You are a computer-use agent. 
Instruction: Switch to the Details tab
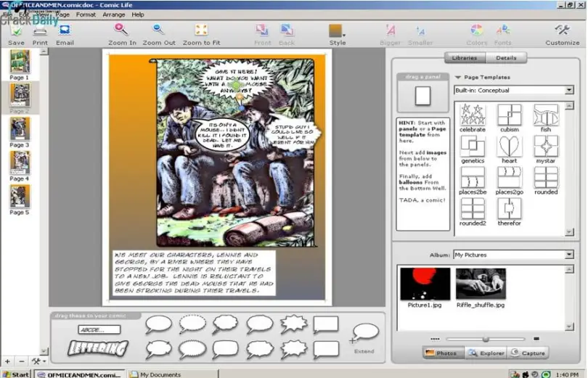coord(506,58)
